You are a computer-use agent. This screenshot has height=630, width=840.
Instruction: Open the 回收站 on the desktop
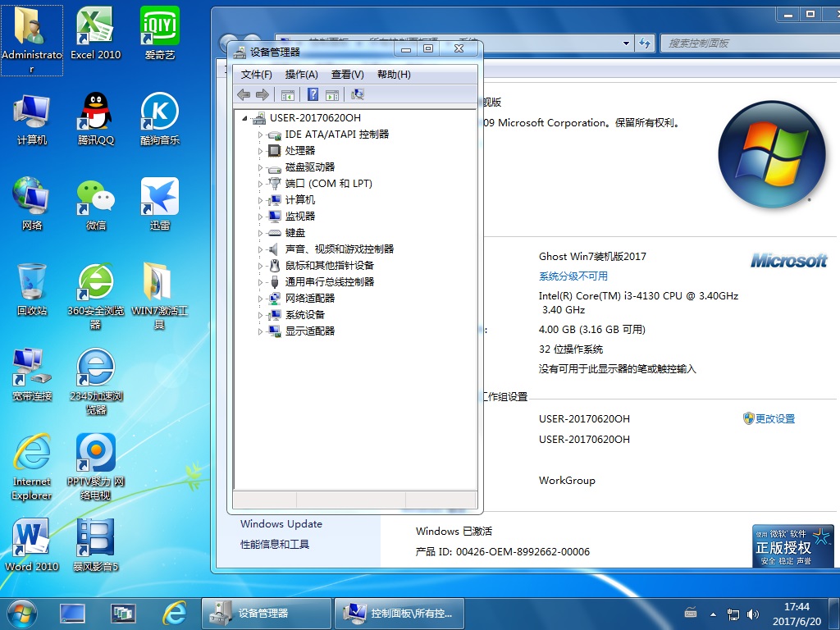coord(31,279)
